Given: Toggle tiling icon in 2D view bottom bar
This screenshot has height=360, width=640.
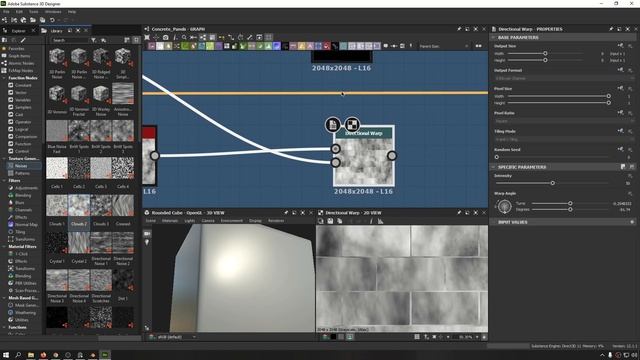Looking at the screenshot, I should (x=417, y=337).
